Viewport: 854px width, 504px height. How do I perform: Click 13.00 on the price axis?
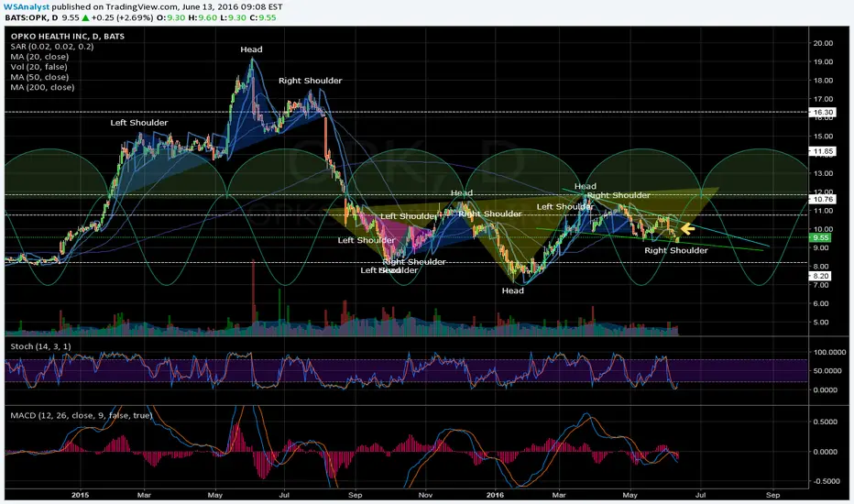point(823,173)
